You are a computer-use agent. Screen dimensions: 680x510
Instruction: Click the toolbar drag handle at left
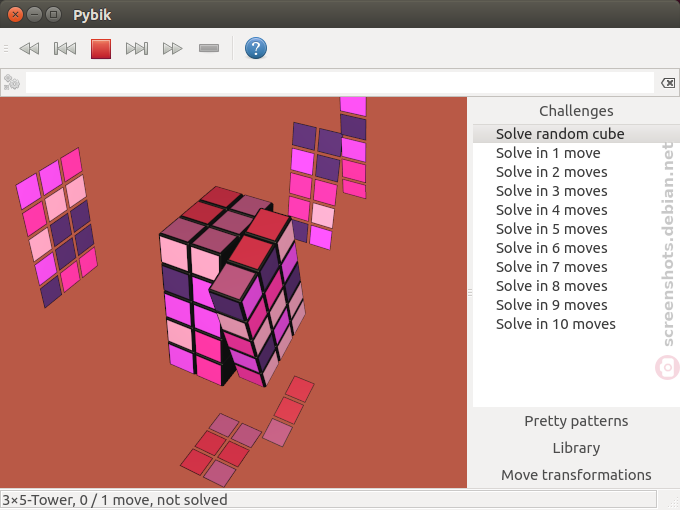(x=6, y=48)
